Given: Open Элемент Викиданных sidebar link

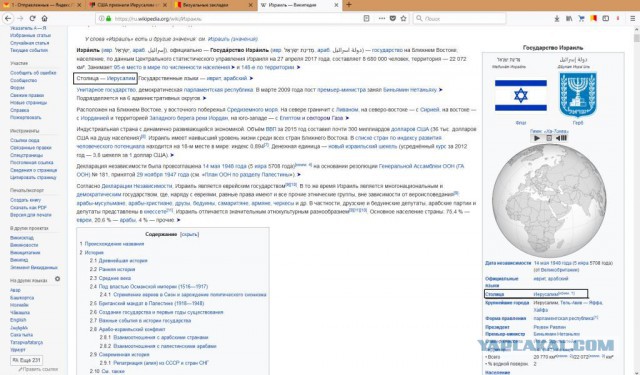Looking at the screenshot, I should tap(33, 267).
